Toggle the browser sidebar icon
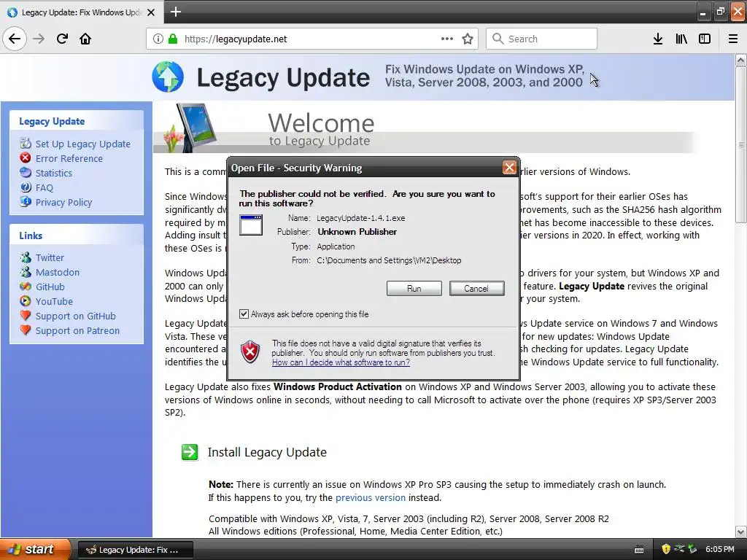This screenshot has width=747, height=560. (x=705, y=39)
